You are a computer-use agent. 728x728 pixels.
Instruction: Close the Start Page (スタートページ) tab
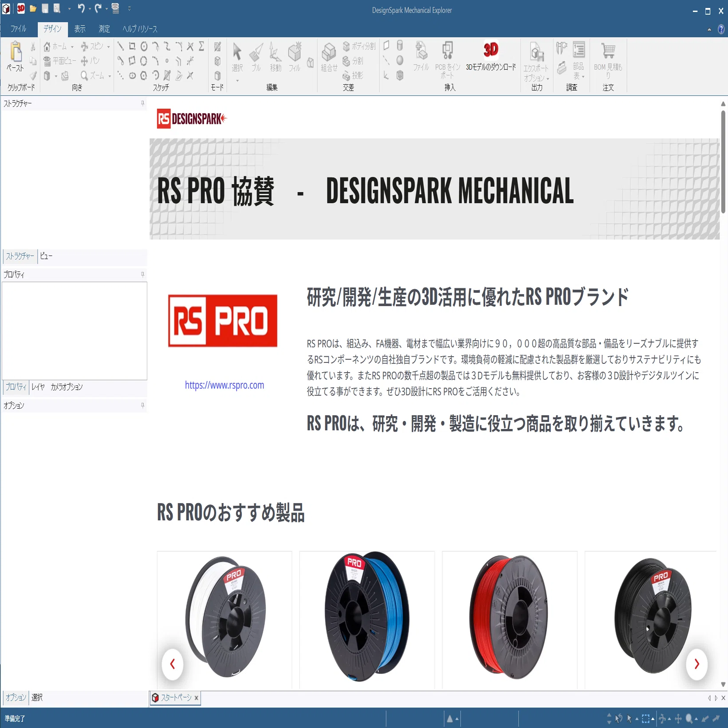tap(196, 698)
